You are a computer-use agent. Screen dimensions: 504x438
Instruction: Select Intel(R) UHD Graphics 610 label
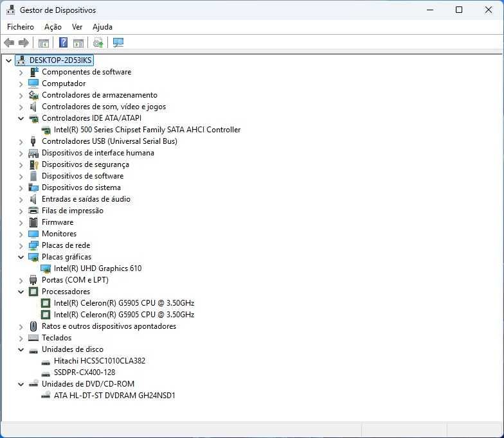pos(98,268)
